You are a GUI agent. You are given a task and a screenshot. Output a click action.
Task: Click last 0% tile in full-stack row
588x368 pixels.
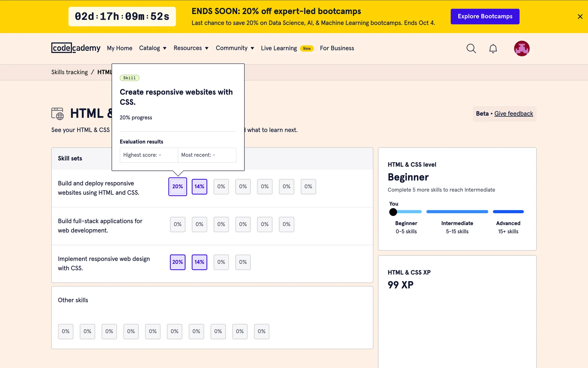[286, 224]
